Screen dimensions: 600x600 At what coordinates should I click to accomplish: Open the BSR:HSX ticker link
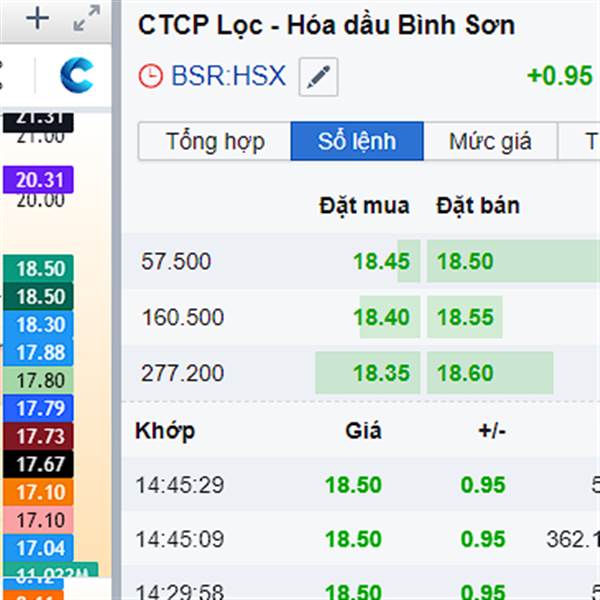[228, 76]
